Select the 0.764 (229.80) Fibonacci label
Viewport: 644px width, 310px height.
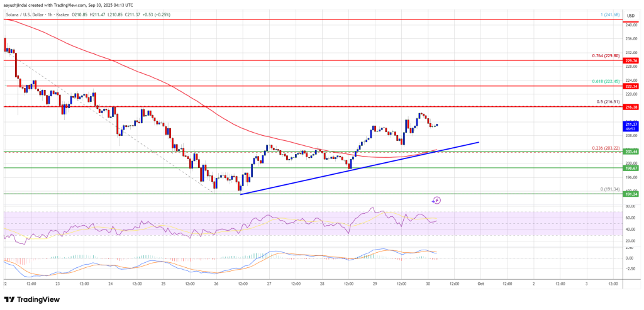click(x=606, y=57)
